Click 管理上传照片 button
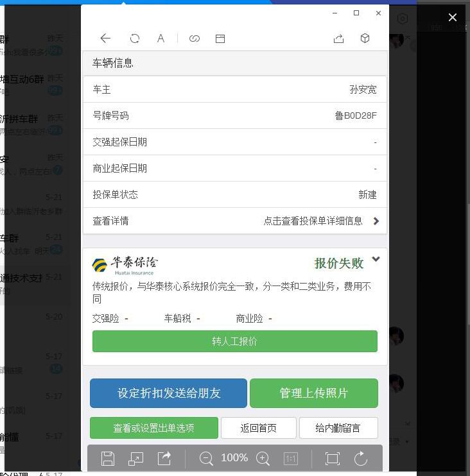Image resolution: width=470 pixels, height=476 pixels. (x=314, y=393)
